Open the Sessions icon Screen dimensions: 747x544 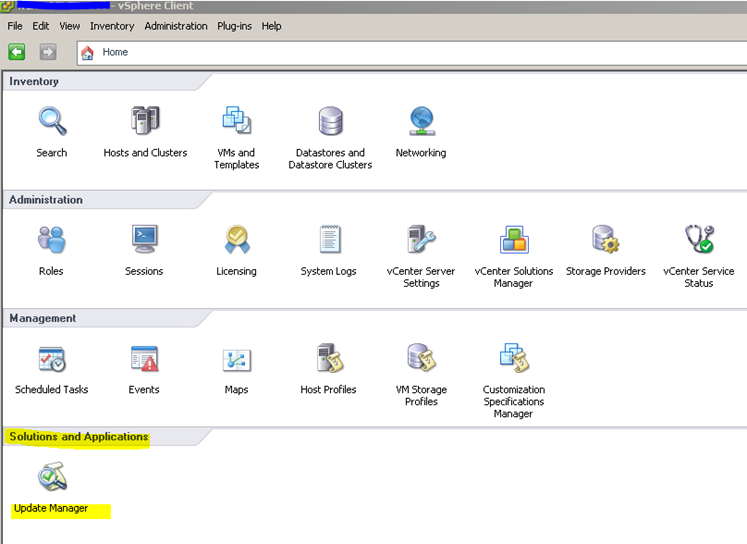(144, 239)
